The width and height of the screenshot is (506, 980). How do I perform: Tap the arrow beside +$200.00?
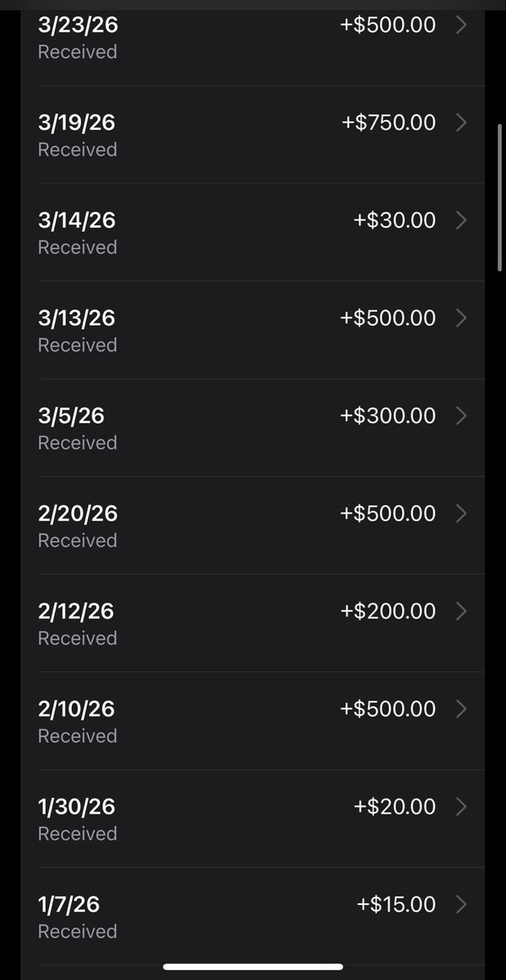coord(461,611)
